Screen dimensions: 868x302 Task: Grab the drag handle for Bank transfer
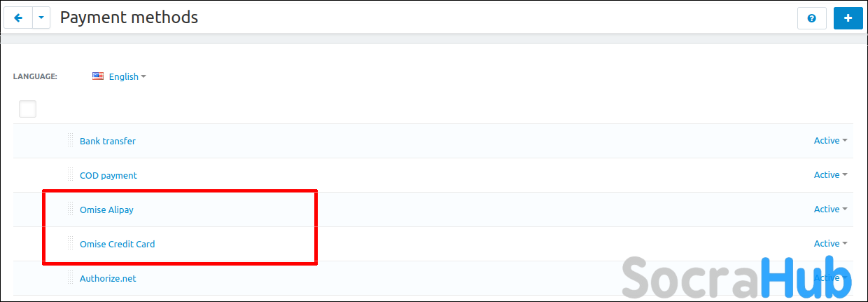pyautogui.click(x=70, y=140)
